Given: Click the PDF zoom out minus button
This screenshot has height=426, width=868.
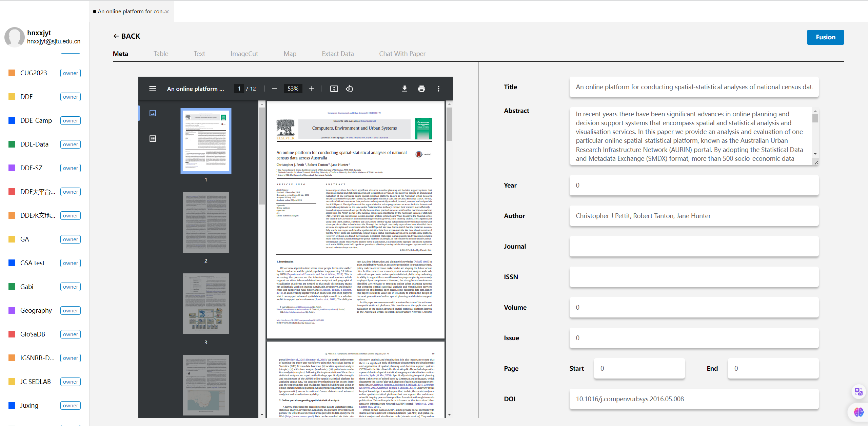Looking at the screenshot, I should (274, 89).
